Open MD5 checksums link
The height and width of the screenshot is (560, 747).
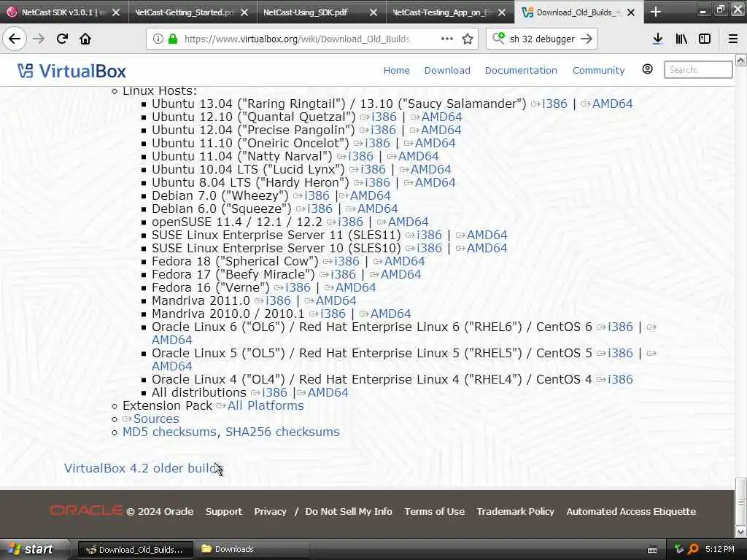169,432
